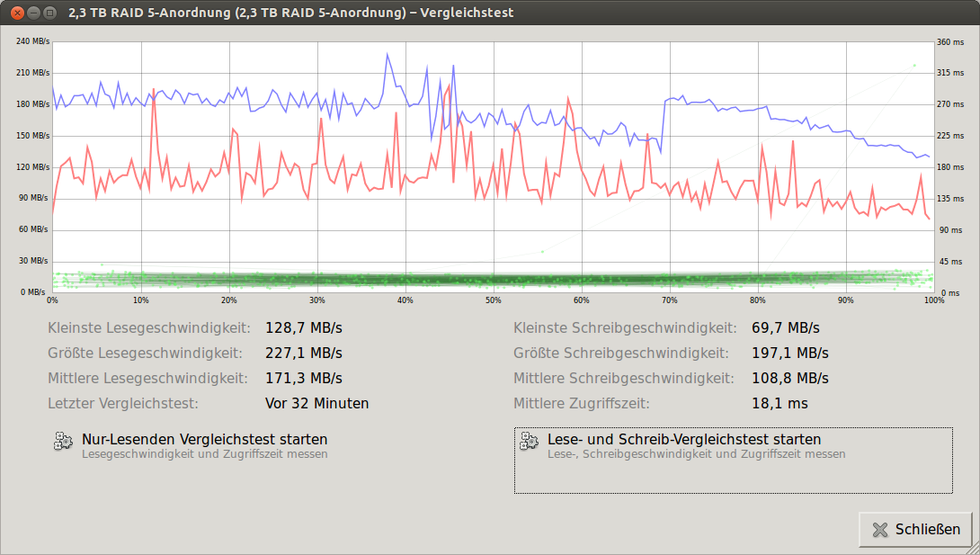The width and height of the screenshot is (980, 555).
Task: Click the Mittlere Lesegeschwindigkeit value 171,3 MB/s
Action: 304,379
